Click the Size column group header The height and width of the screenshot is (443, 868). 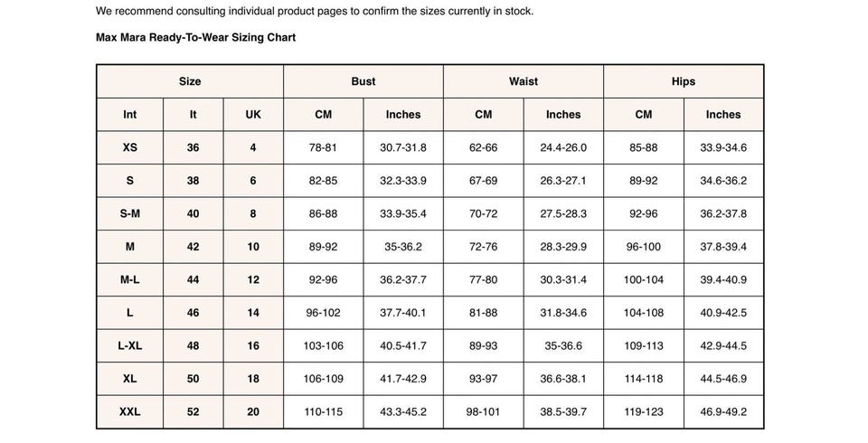coord(190,81)
